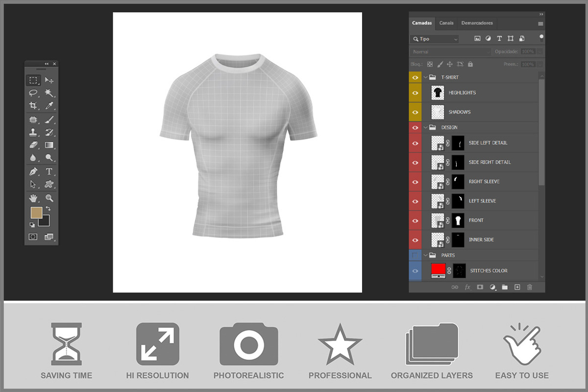Change screen mode in the toolbox
This screenshot has height=392, width=588.
[49, 237]
